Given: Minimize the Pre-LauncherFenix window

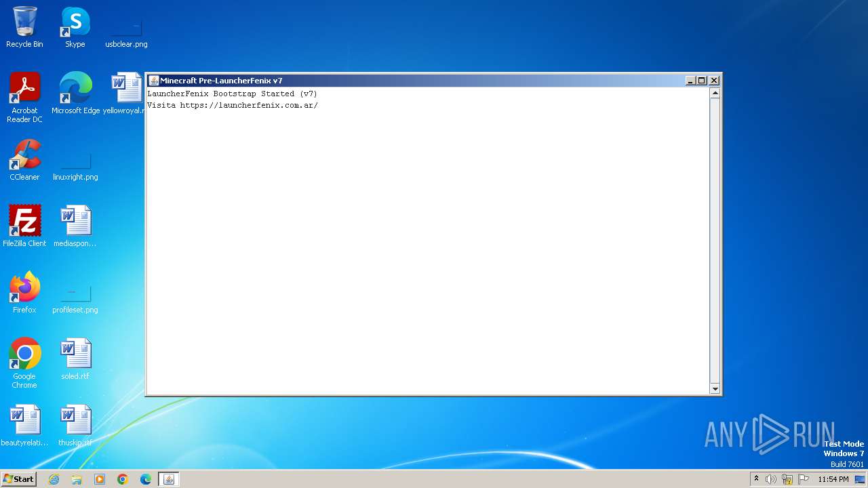Looking at the screenshot, I should [x=690, y=81].
